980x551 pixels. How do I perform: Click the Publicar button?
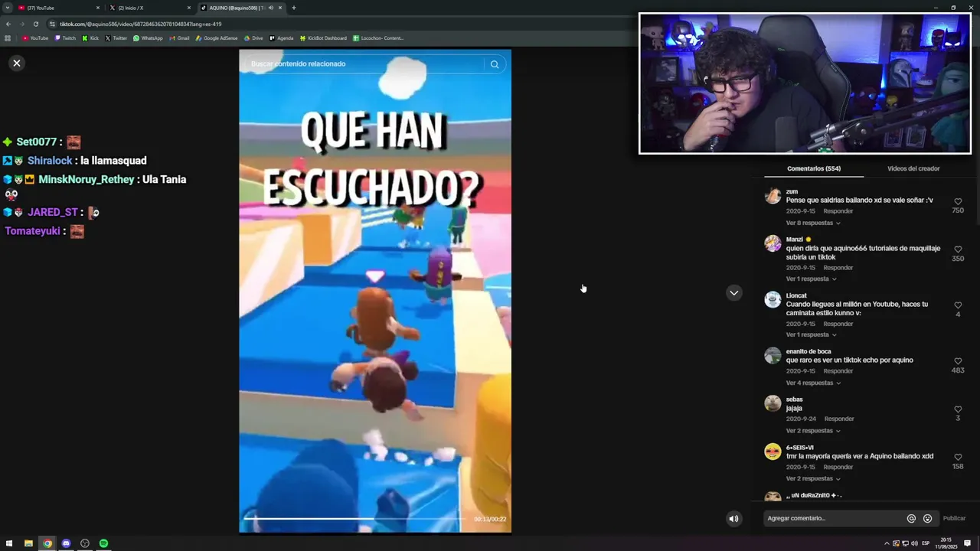click(954, 518)
